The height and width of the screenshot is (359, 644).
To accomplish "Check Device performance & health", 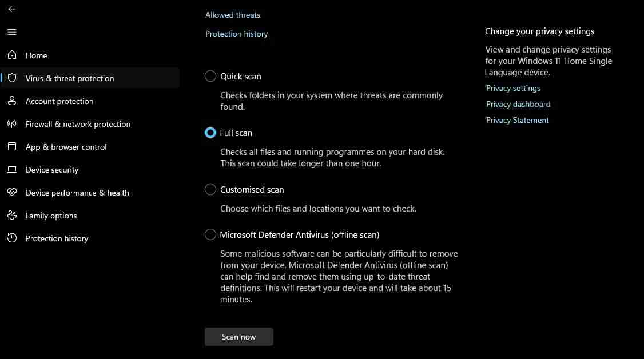I will 77,193.
